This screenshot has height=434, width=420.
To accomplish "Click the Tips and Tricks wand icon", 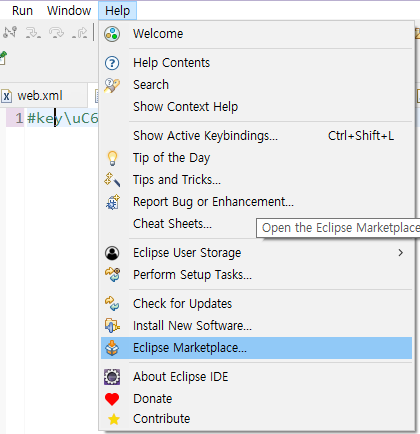I will click(112, 180).
